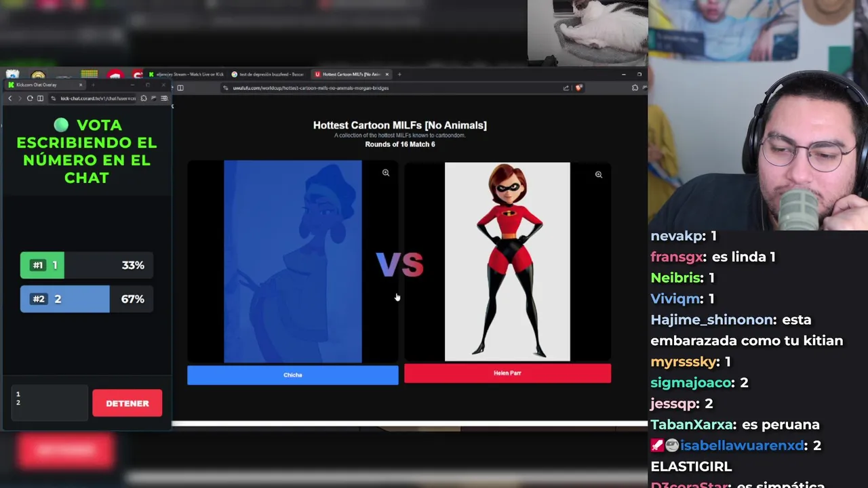The height and width of the screenshot is (488, 868).
Task: Click chat username Viviqm
Action: coord(675,299)
